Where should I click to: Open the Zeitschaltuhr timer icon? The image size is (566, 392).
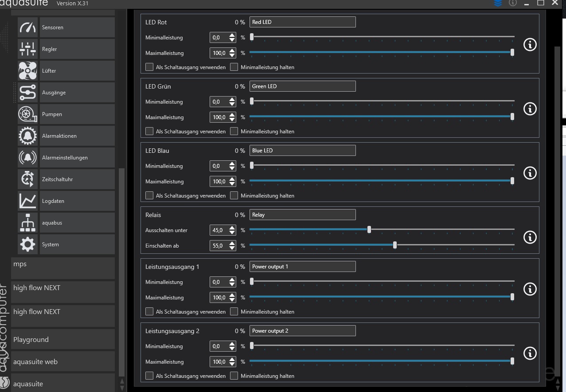(27, 179)
